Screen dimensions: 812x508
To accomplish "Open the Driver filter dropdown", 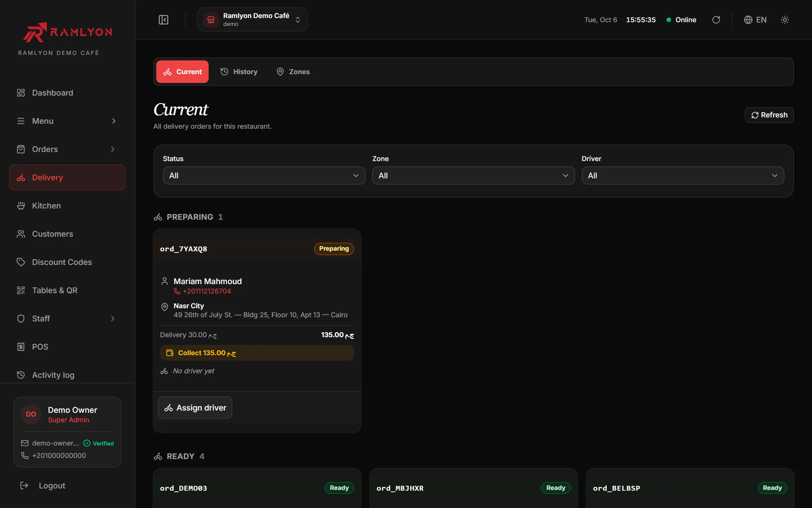I will (683, 175).
